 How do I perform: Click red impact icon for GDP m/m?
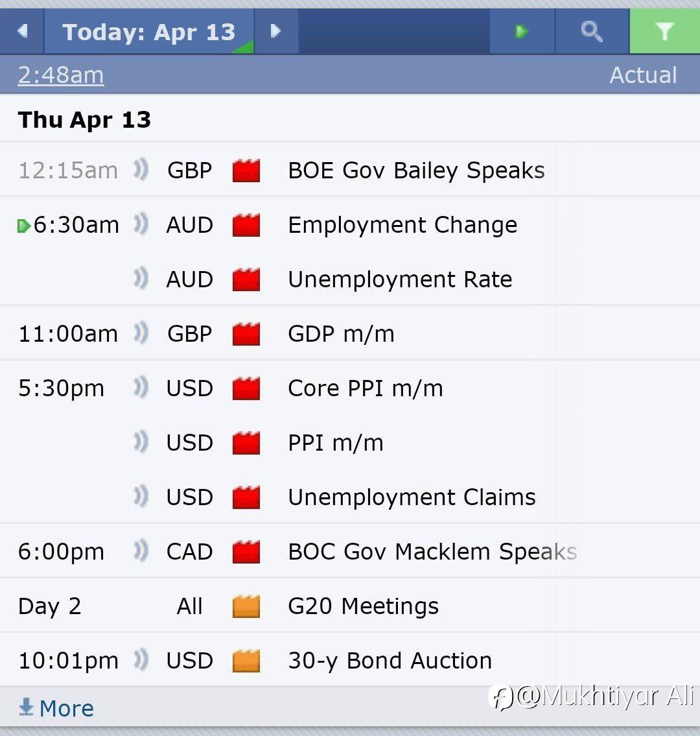246,334
